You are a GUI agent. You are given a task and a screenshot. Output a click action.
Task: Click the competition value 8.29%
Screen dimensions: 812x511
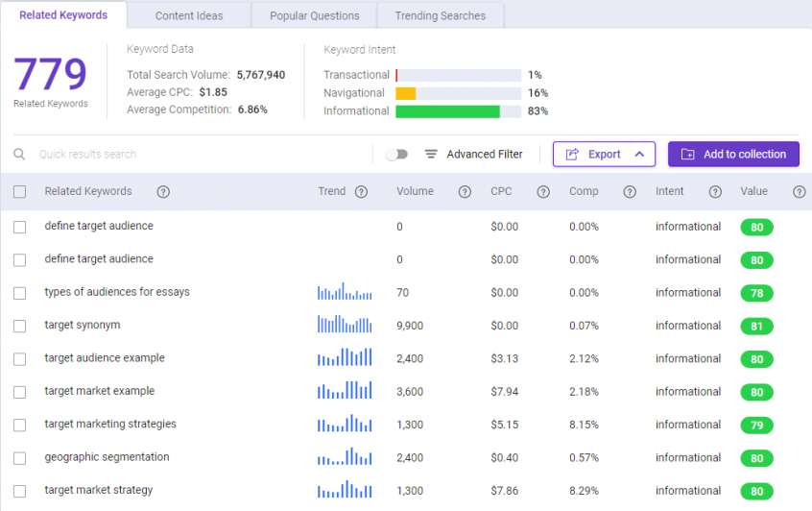tap(584, 491)
